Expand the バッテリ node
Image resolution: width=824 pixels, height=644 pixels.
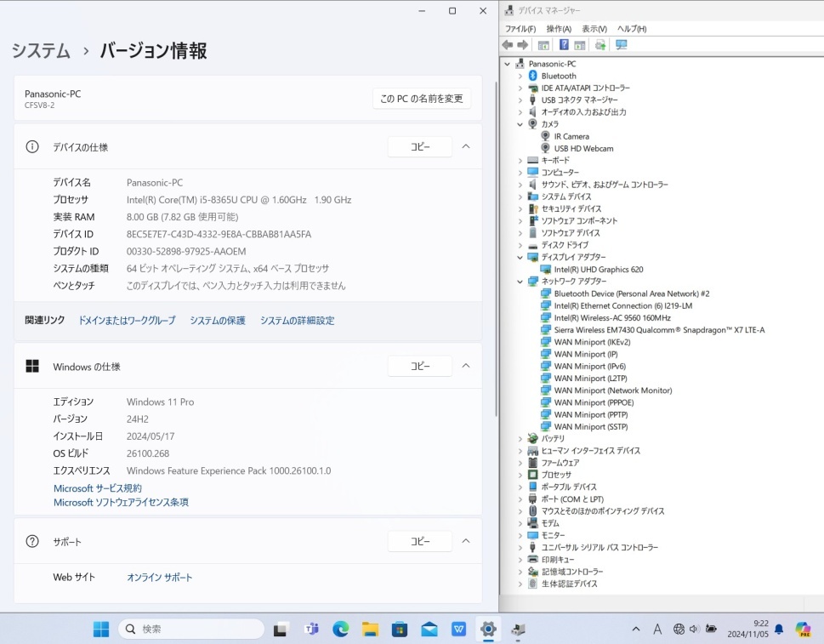point(520,438)
